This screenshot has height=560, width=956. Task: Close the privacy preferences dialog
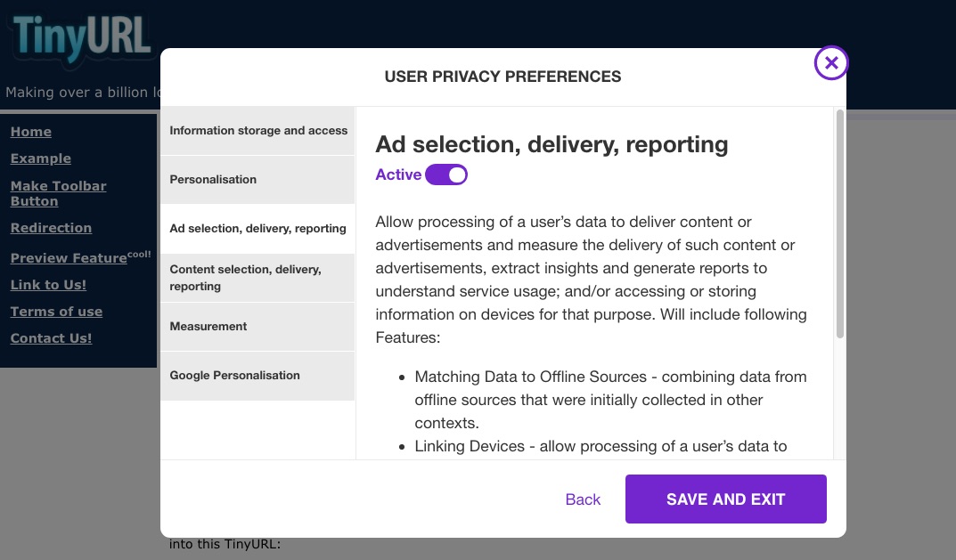(831, 62)
